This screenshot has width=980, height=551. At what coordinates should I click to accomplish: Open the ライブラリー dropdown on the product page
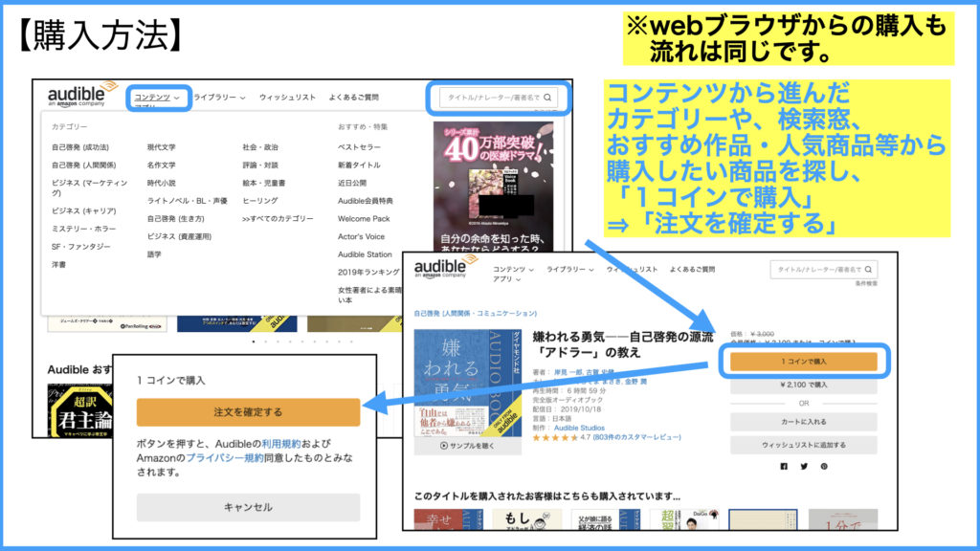click(570, 269)
